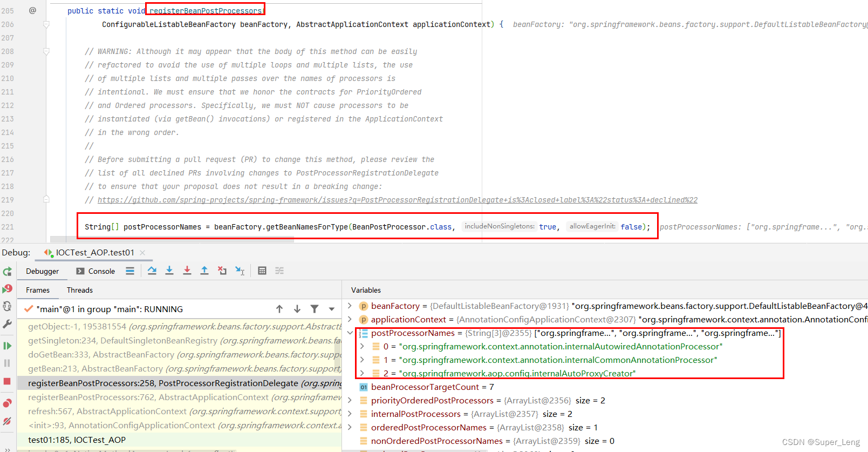Select registerBeanPostProcessors:762 stack frame
868x452 pixels.
180,397
